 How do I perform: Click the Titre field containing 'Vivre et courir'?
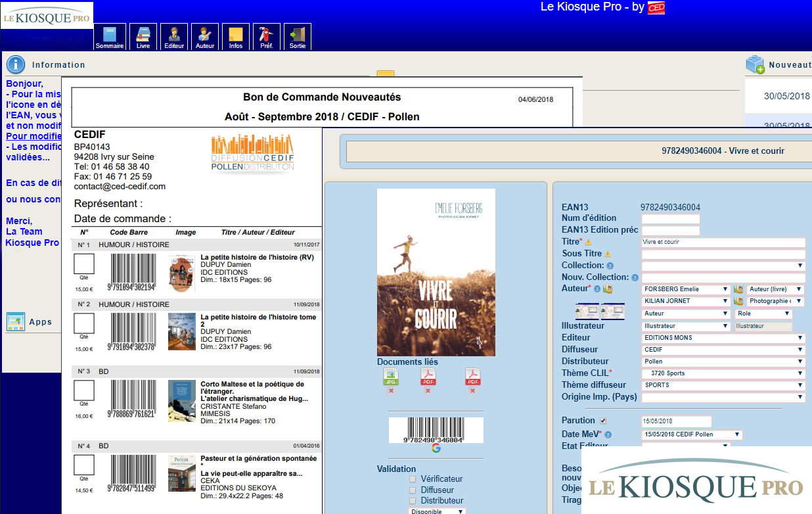coord(723,242)
